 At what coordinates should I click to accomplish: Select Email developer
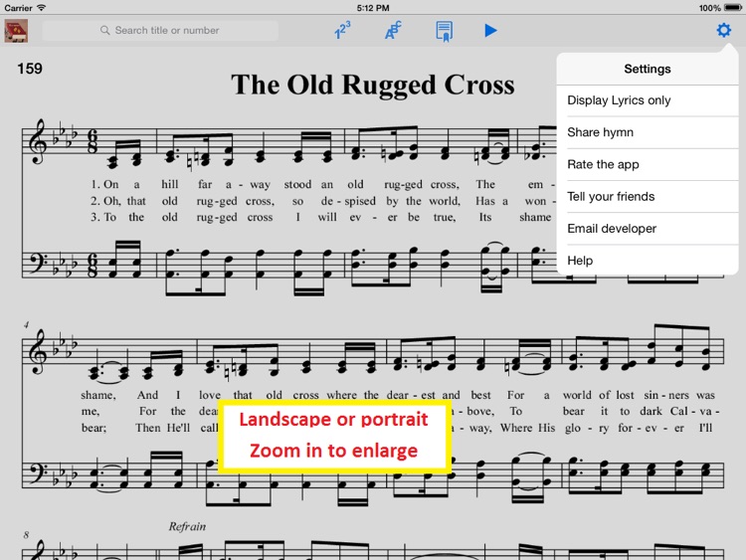[648, 229]
